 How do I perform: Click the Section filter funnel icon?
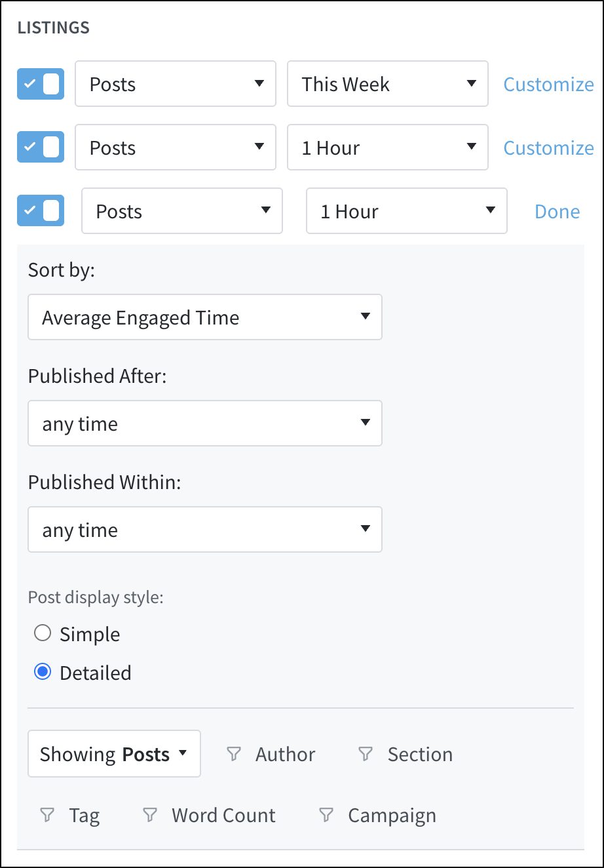pyautogui.click(x=364, y=754)
